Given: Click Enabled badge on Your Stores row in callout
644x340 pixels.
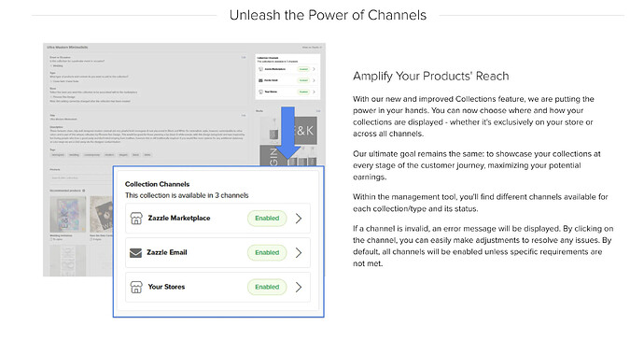Looking at the screenshot, I should pyautogui.click(x=267, y=287).
